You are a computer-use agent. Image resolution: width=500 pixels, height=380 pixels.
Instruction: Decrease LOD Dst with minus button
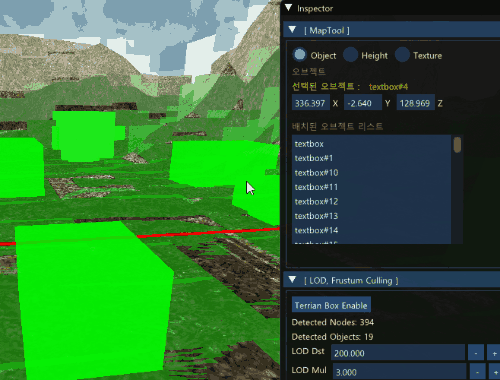[476, 353]
